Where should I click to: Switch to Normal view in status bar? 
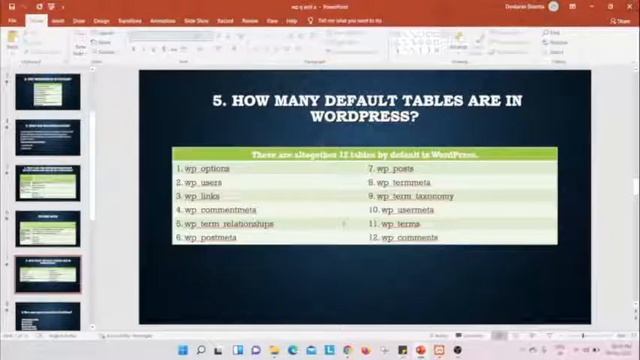point(499,336)
